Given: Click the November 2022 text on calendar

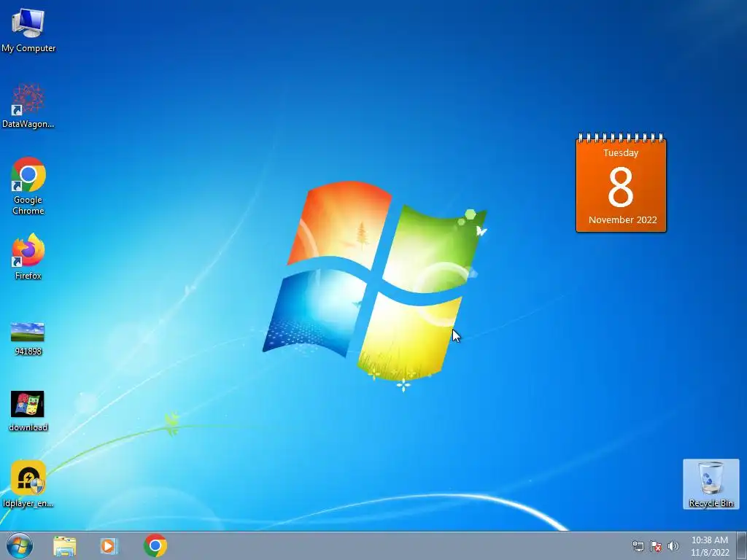Looking at the screenshot, I should pos(623,220).
